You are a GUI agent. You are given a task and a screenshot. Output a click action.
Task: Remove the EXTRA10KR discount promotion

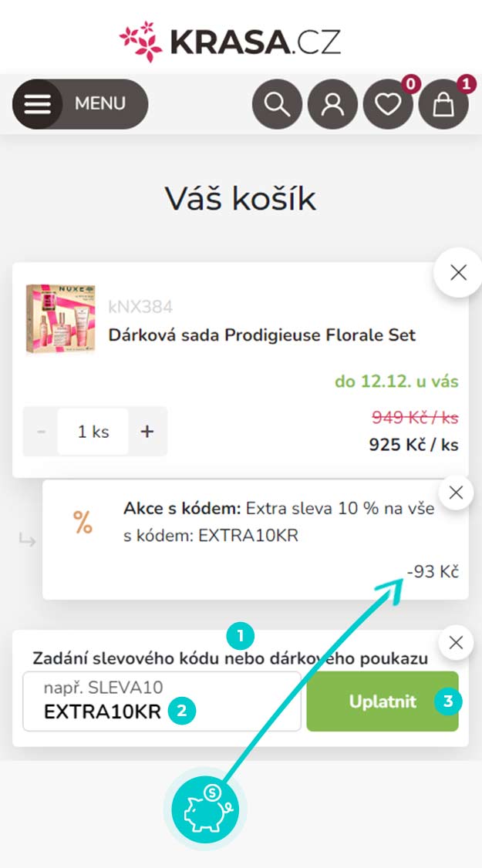pyautogui.click(x=456, y=492)
